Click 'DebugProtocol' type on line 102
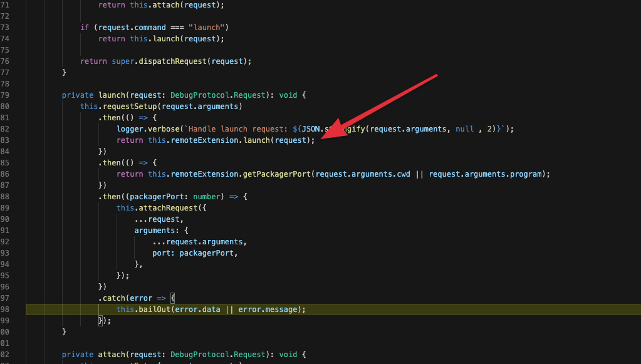 click(x=200, y=355)
